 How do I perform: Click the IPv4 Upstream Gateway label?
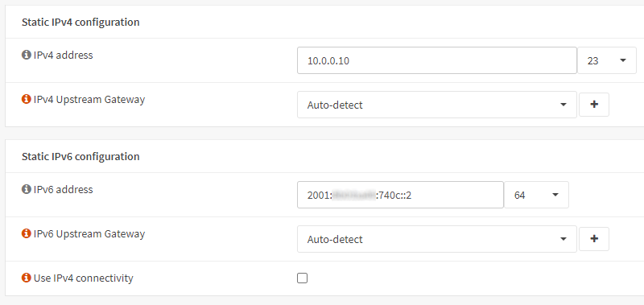point(89,99)
